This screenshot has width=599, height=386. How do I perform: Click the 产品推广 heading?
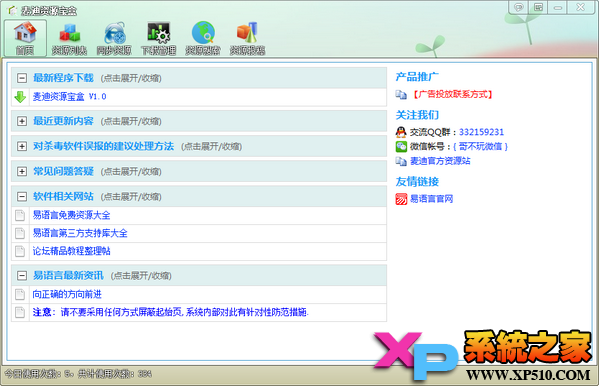(x=417, y=76)
